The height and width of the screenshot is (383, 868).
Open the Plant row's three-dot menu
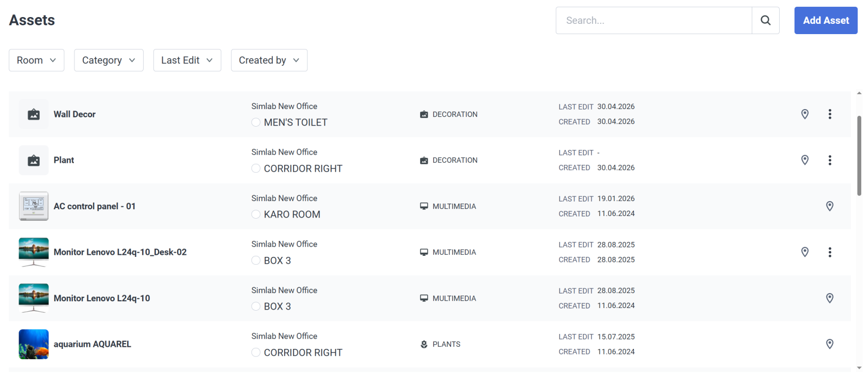[830, 160]
